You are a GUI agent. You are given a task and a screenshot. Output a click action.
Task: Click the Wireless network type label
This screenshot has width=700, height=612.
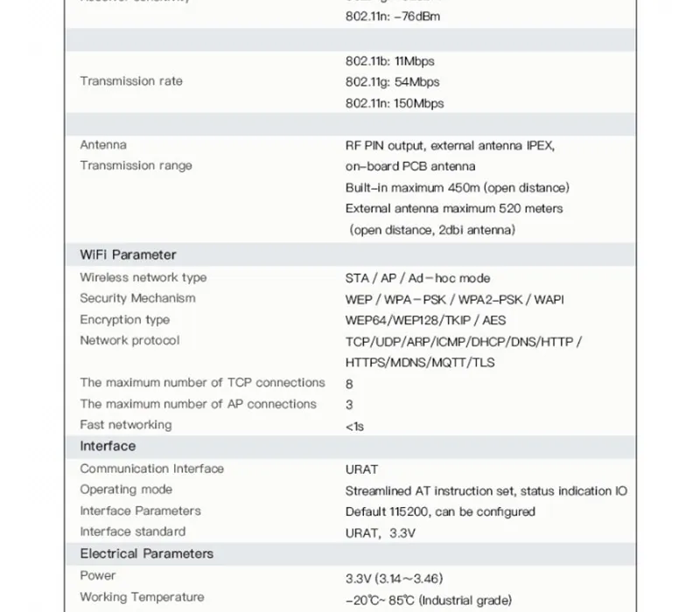[143, 277]
